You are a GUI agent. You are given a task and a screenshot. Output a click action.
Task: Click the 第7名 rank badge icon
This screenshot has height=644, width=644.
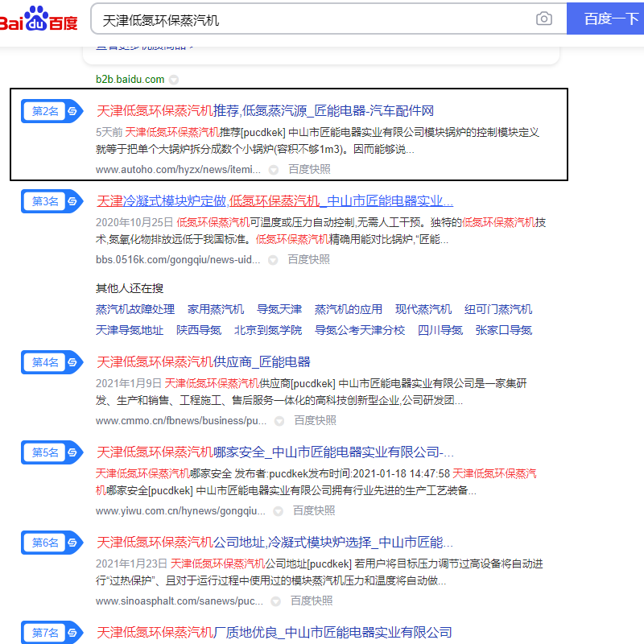point(52,633)
